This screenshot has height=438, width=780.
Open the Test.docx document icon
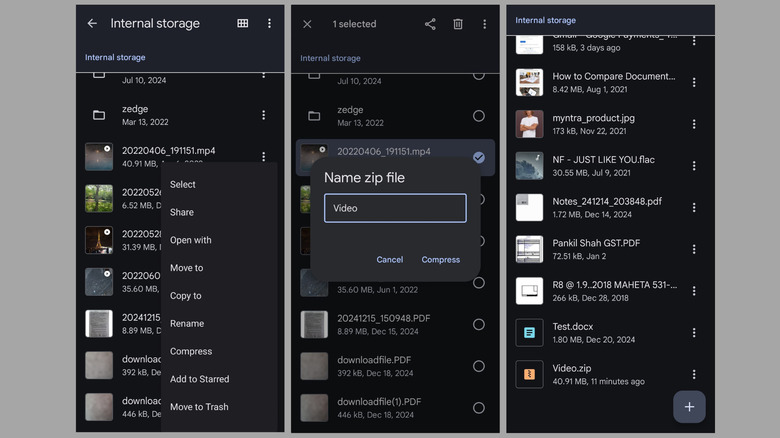529,332
